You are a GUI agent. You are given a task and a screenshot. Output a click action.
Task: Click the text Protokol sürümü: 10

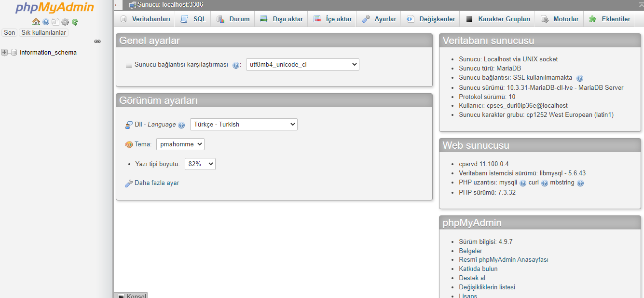(487, 97)
